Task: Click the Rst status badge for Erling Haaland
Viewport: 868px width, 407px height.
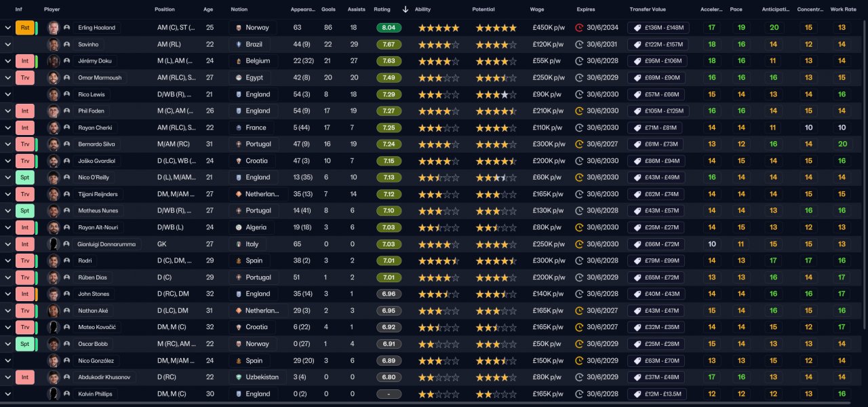Action: pyautogui.click(x=24, y=28)
